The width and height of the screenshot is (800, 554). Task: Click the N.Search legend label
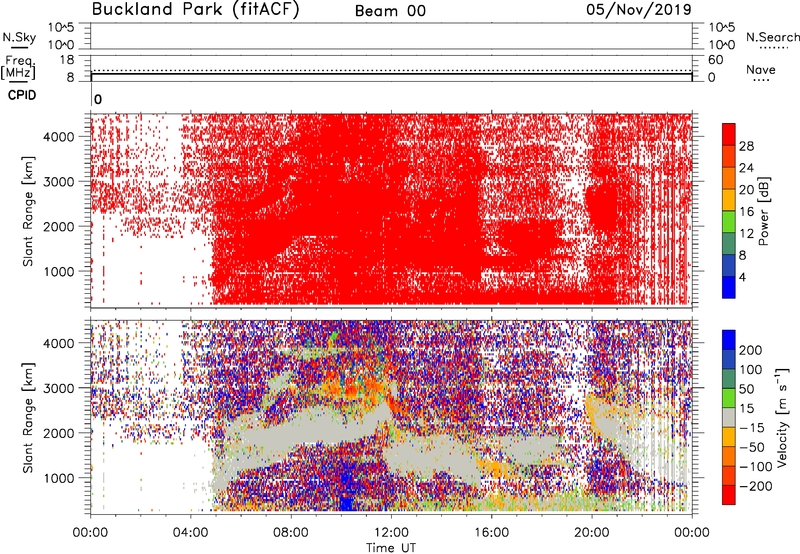click(773, 37)
